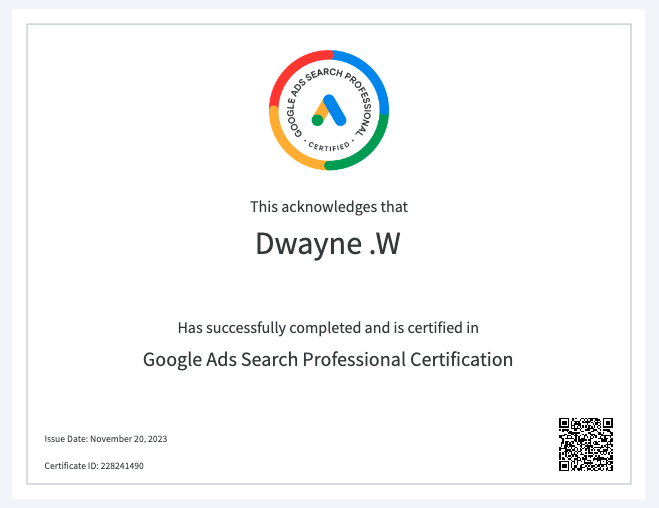Viewport: 659px width, 508px height.
Task: Select the recipient name Dwayne .W
Action: [x=328, y=244]
